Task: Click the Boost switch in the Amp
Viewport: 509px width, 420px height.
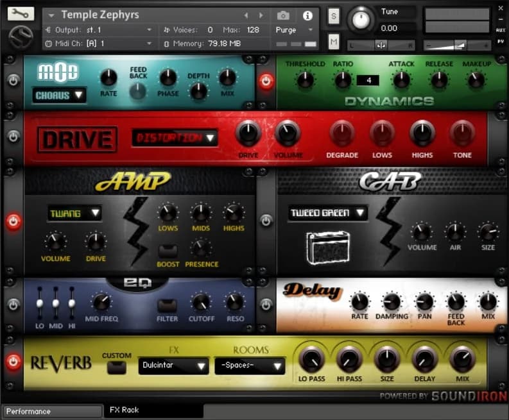Action: coord(168,250)
